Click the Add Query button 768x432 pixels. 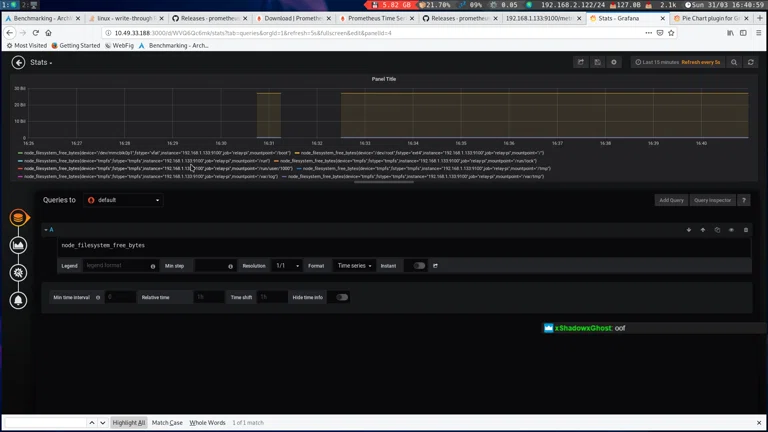coord(671,200)
